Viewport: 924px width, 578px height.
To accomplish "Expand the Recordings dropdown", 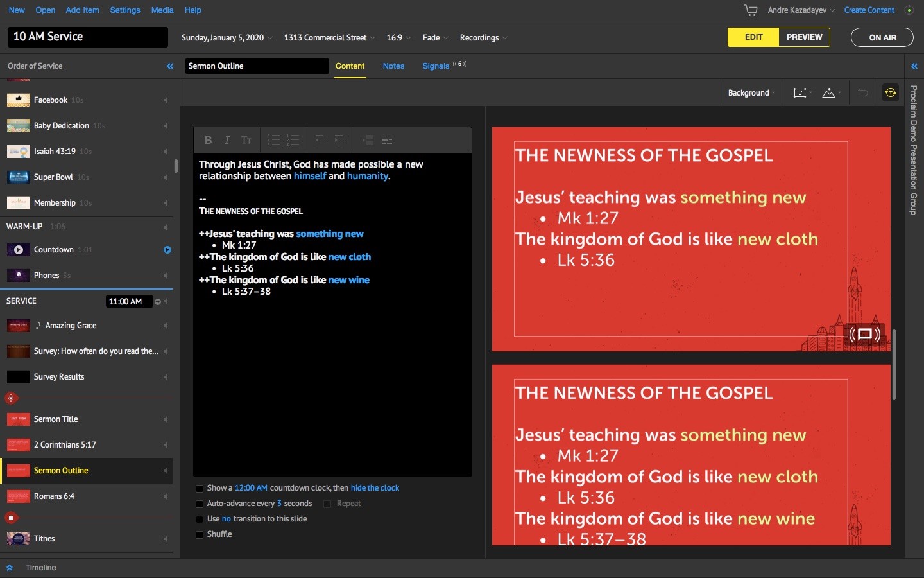I will tap(483, 38).
